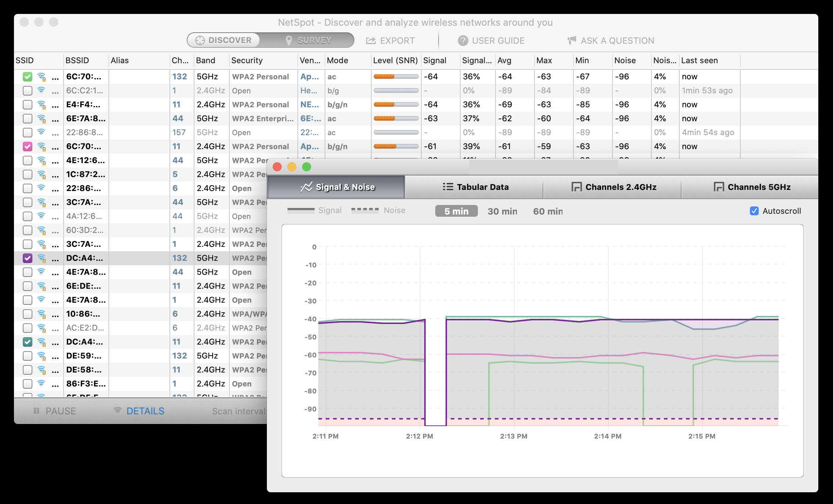The height and width of the screenshot is (504, 833).
Task: Uncheck the purple DC:A4 channel 132 network
Action: tap(28, 258)
